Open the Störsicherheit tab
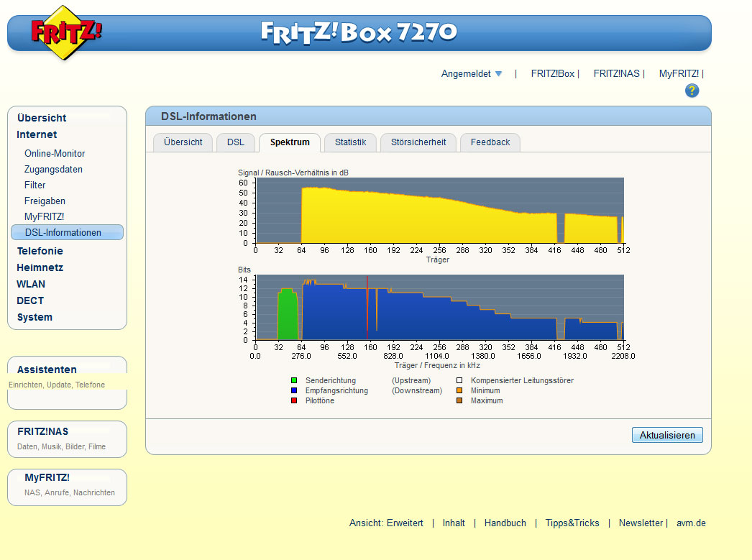 [418, 142]
